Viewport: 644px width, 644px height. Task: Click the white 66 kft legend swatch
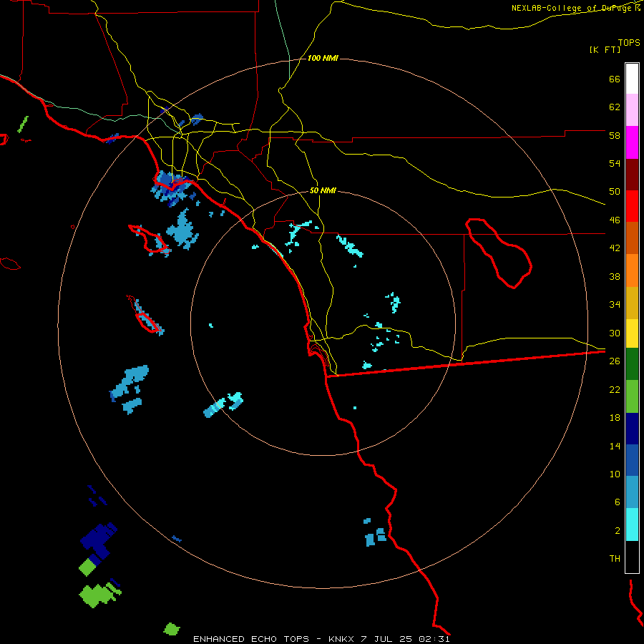coord(632,79)
